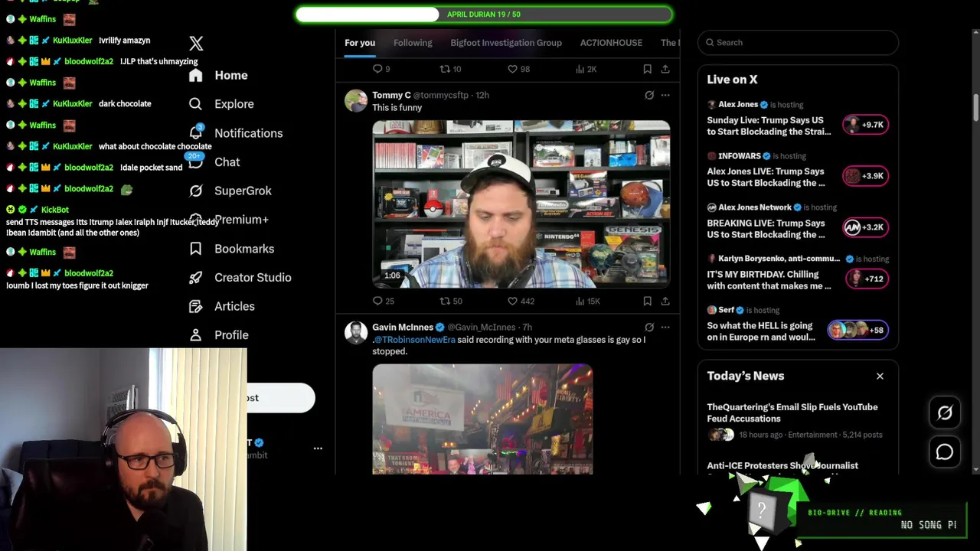Open Tommy C's profile avatar
The image size is (980, 551).
point(356,100)
